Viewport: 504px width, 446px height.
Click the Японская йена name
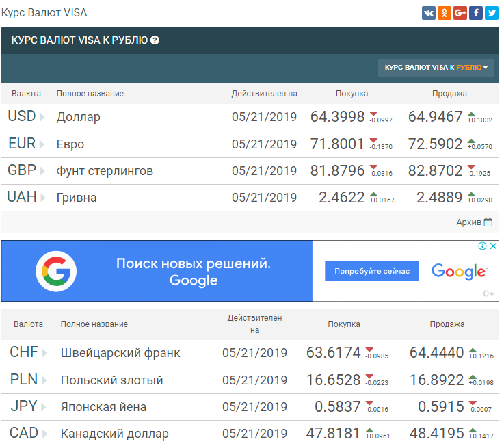pyautogui.click(x=103, y=407)
